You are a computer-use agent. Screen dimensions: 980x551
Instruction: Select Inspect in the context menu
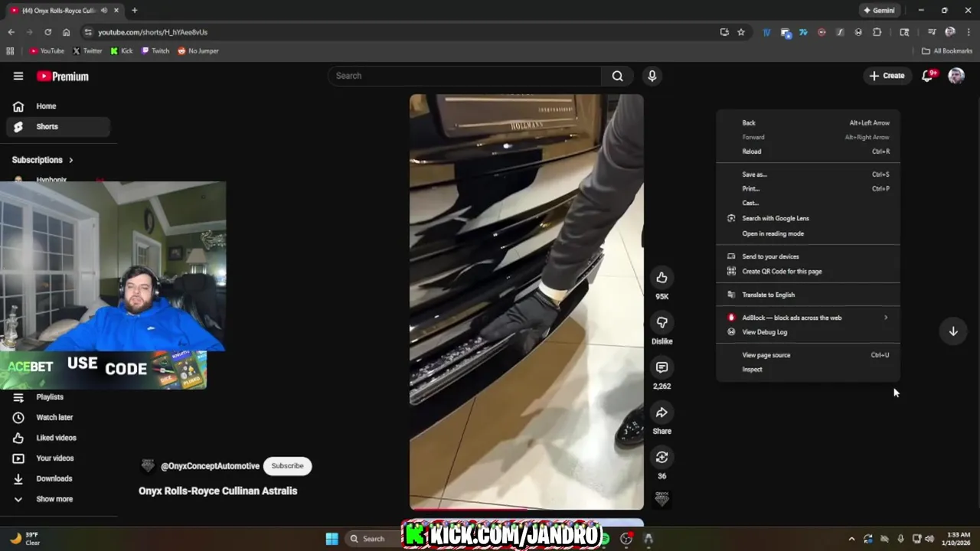(808, 370)
